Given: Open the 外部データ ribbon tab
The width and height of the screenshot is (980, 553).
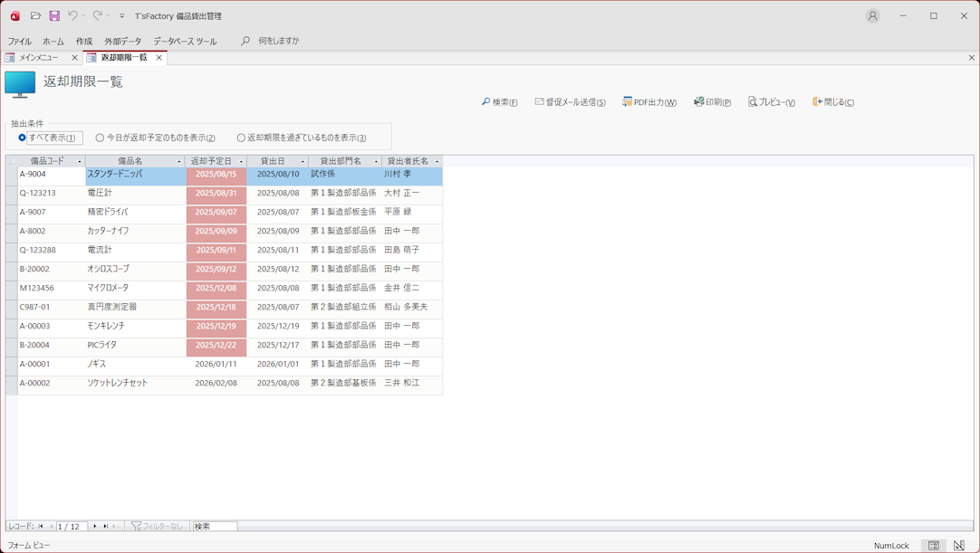Looking at the screenshot, I should point(122,41).
